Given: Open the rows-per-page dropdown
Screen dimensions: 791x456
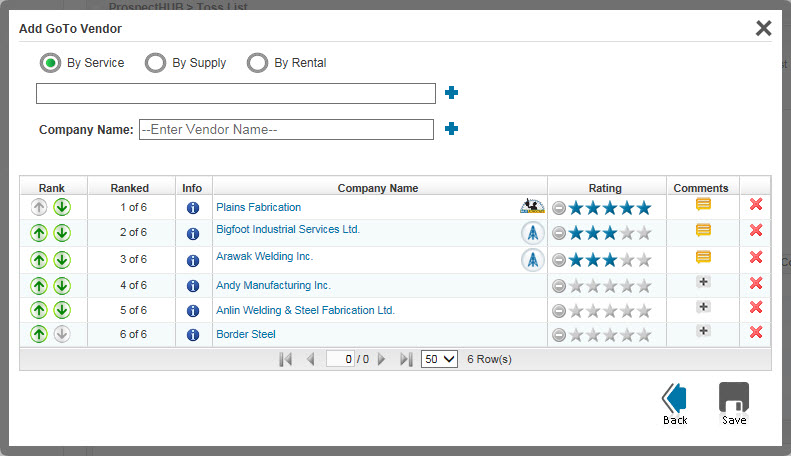Looking at the screenshot, I should (x=439, y=359).
